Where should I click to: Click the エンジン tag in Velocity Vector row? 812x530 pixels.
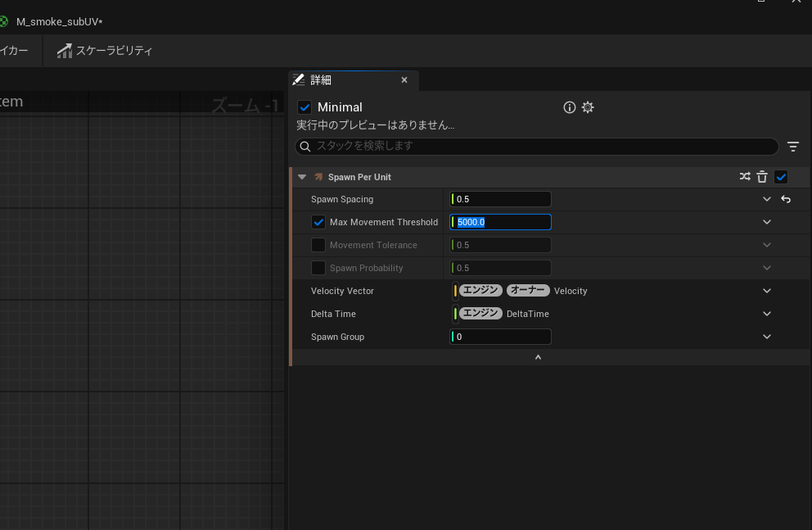tap(480, 290)
